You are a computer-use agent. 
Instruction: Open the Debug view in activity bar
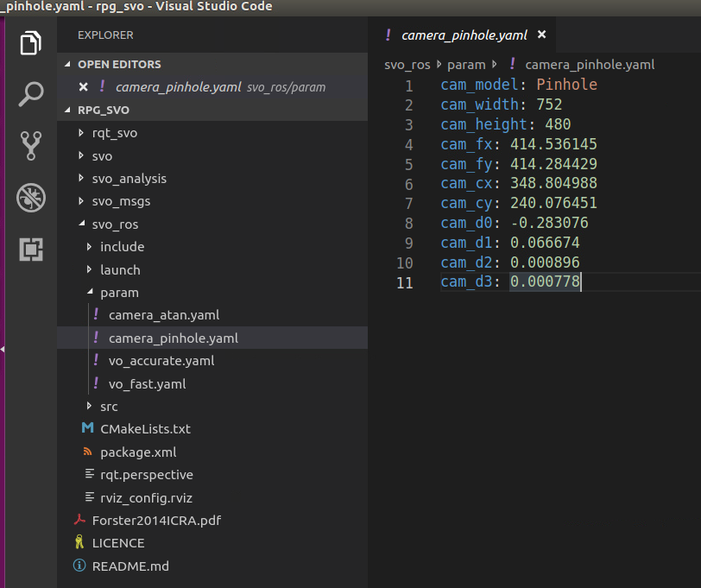point(30,198)
